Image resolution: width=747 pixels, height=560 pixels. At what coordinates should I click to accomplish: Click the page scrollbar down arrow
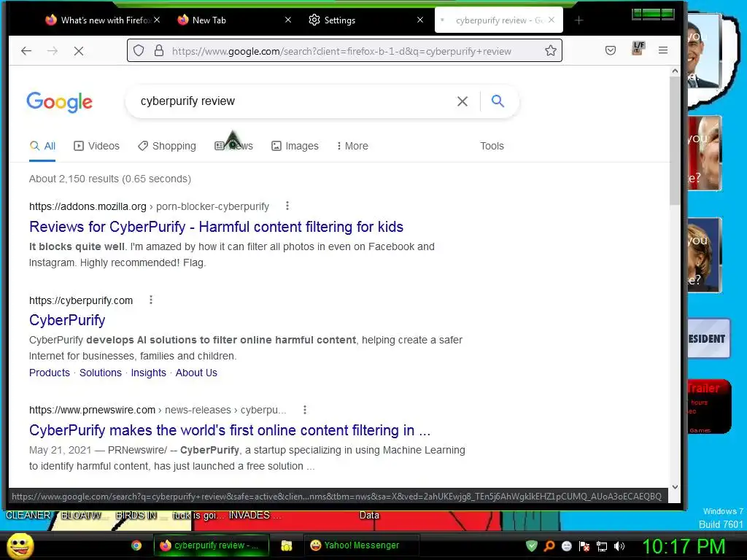coord(675,486)
